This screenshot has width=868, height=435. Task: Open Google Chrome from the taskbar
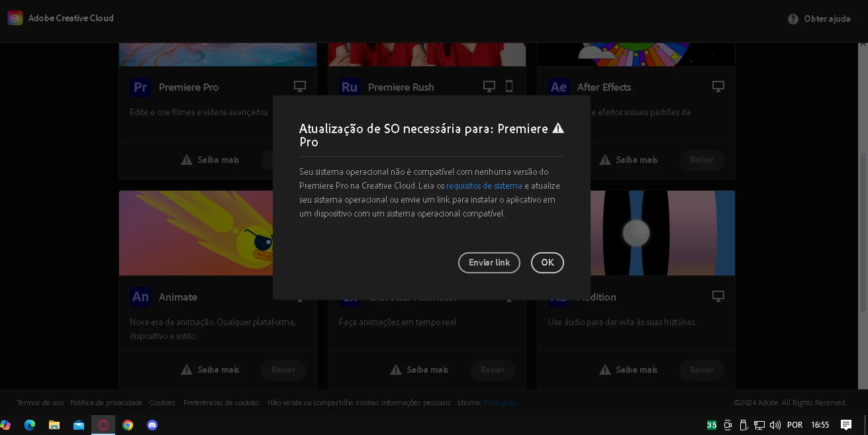click(128, 425)
